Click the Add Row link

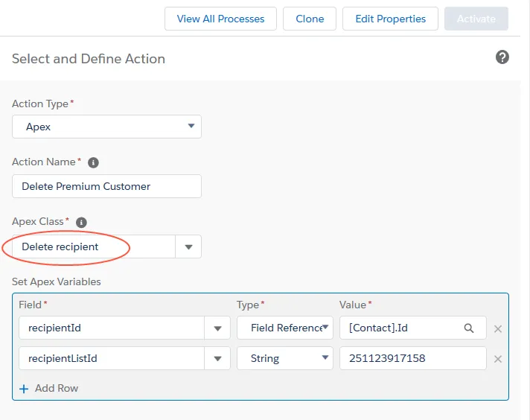(57, 388)
